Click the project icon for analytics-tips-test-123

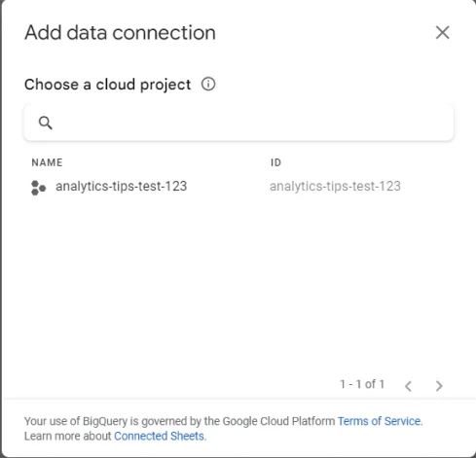tap(38, 188)
